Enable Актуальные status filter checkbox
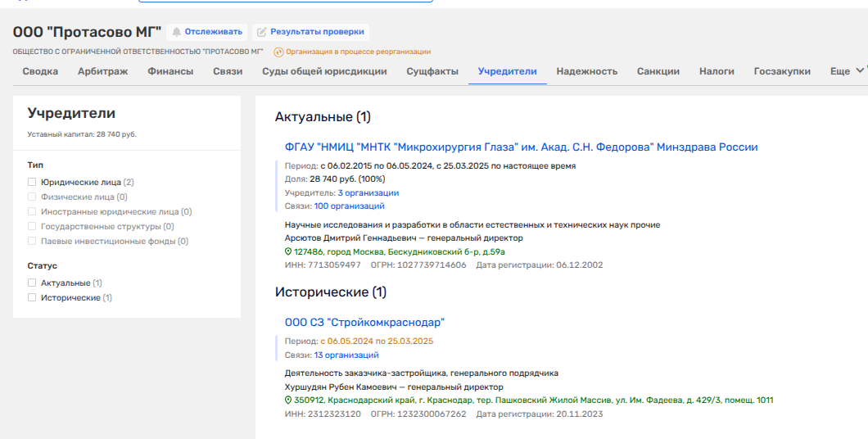This screenshot has width=868, height=439. pyautogui.click(x=32, y=283)
